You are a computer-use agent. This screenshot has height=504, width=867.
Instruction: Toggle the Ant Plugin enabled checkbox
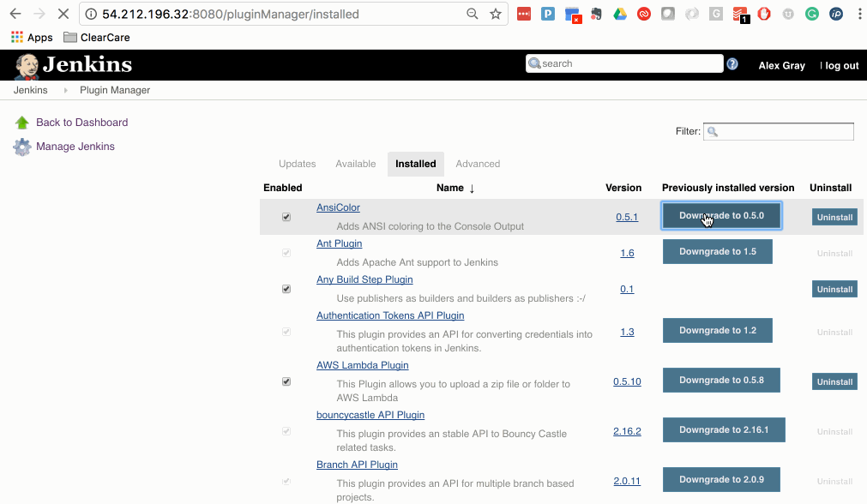286,253
